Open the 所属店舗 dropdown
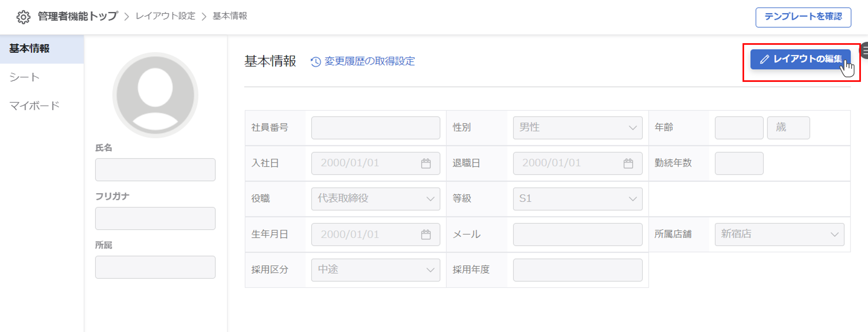The image size is (868, 332). coord(779,234)
